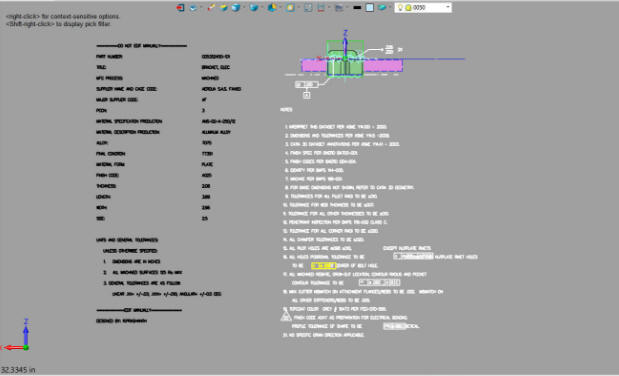The height and width of the screenshot is (376, 619).
Task: Expand the arrow next to blue layers icon
Action: (x=201, y=7)
